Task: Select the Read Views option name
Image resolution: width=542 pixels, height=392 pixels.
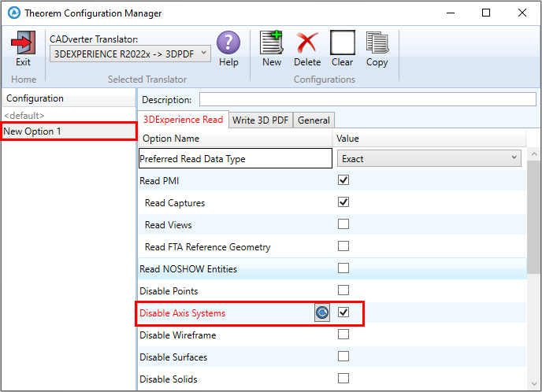Action: [x=169, y=225]
